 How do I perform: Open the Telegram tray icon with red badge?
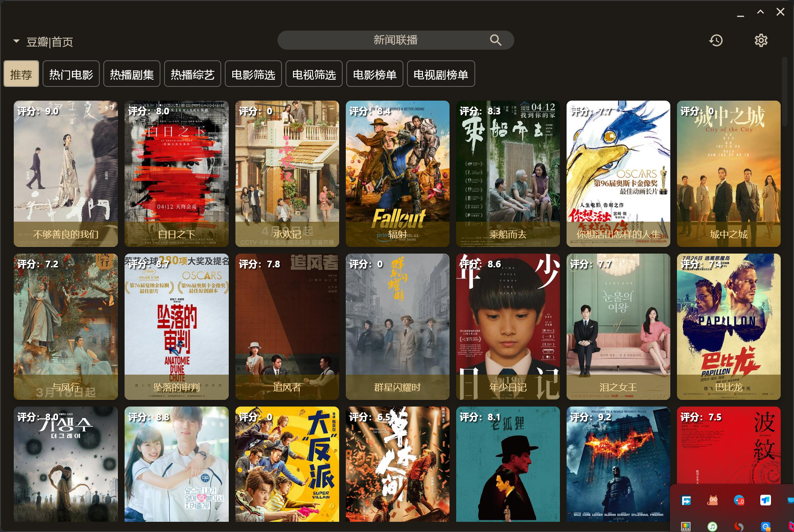pyautogui.click(x=739, y=501)
